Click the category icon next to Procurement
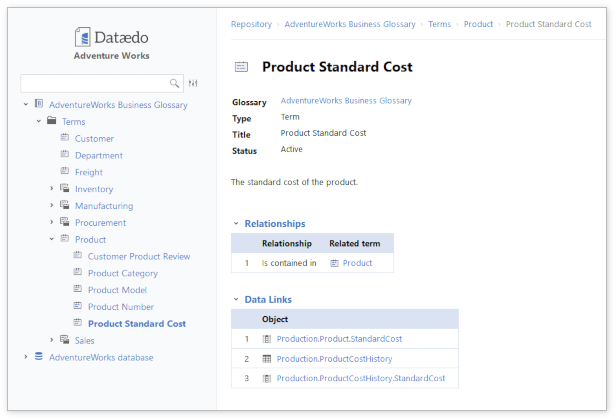The height and width of the screenshot is (420, 616). pyautogui.click(x=65, y=222)
